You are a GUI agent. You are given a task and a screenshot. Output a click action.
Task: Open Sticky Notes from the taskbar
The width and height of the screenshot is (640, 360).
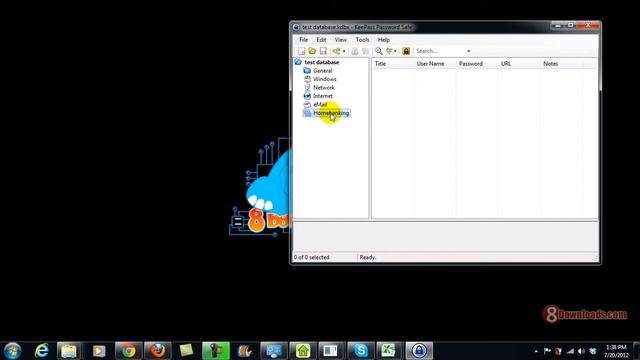click(x=186, y=351)
